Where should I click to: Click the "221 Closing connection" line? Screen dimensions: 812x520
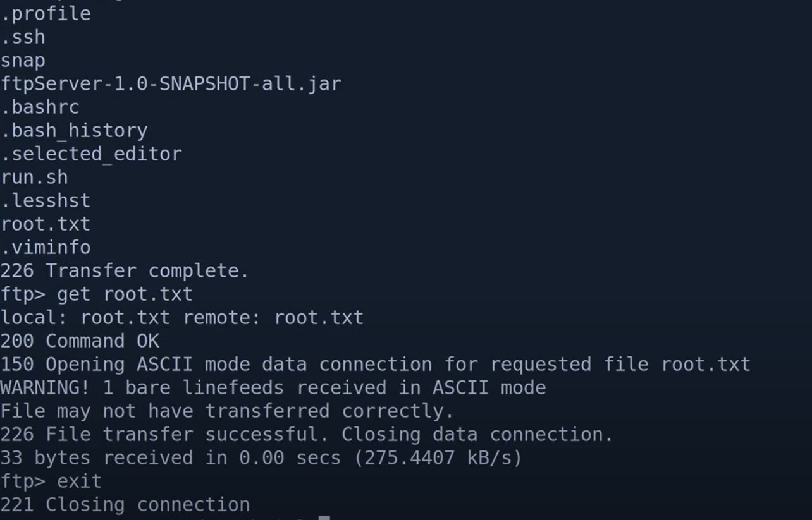(x=125, y=505)
